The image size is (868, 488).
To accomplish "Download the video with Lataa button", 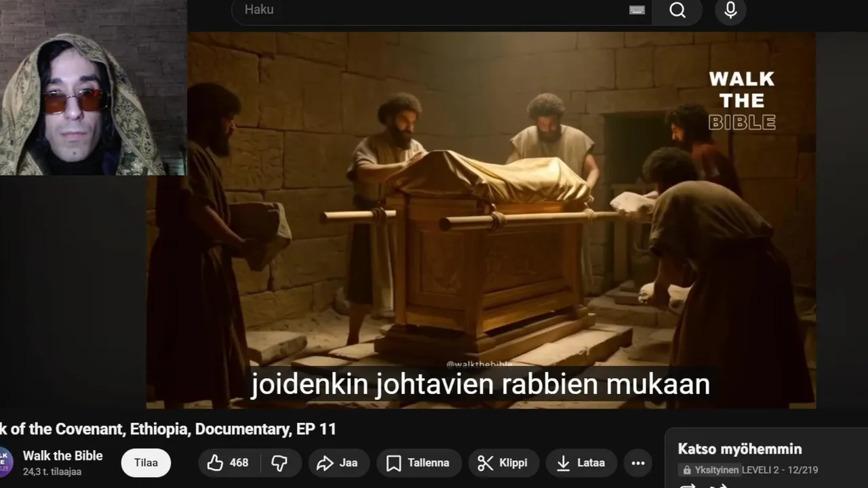I will click(581, 463).
